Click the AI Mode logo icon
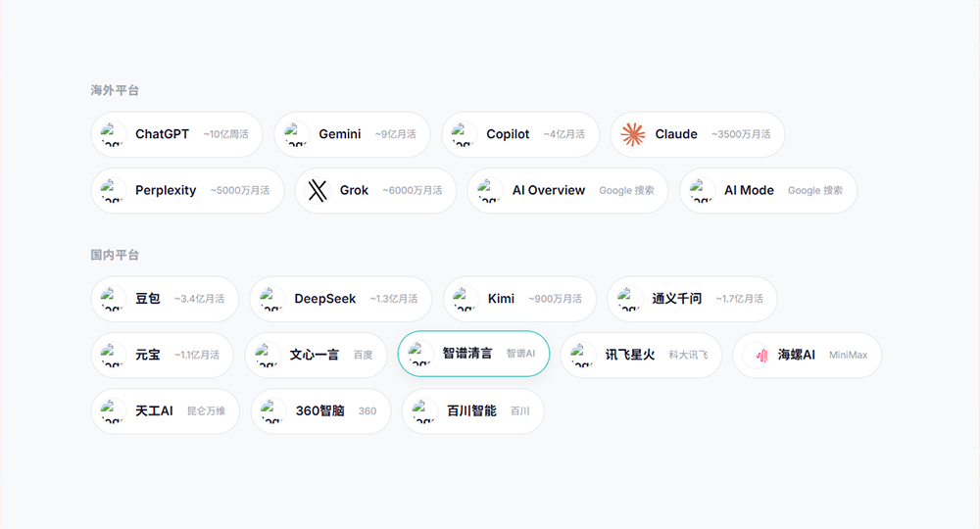Screen dimensions: 980x529 702,190
